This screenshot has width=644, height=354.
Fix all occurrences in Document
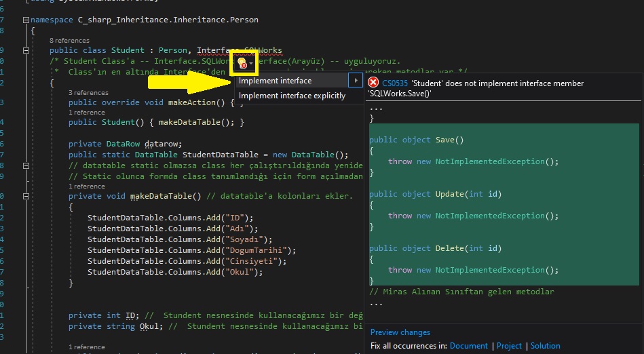[469, 346]
